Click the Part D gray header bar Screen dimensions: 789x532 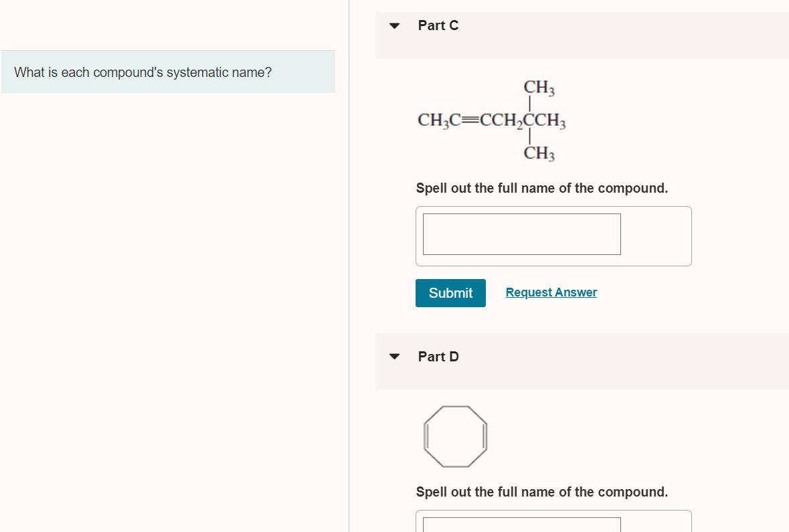(x=582, y=361)
